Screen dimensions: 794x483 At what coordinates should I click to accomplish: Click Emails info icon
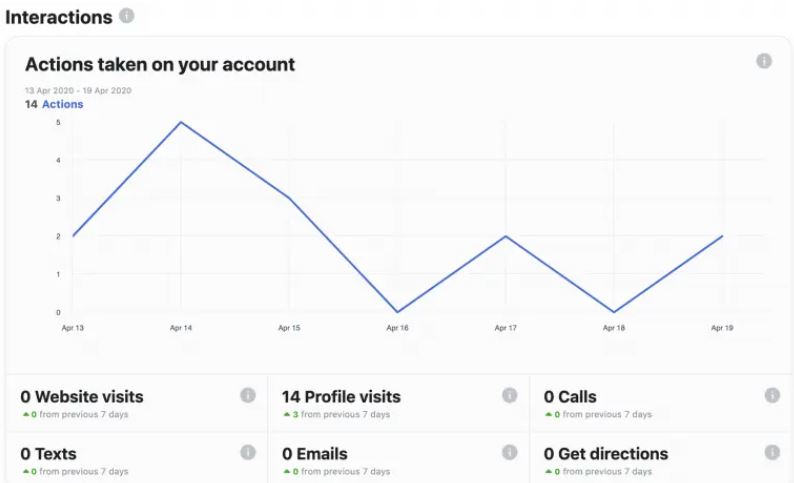(509, 452)
